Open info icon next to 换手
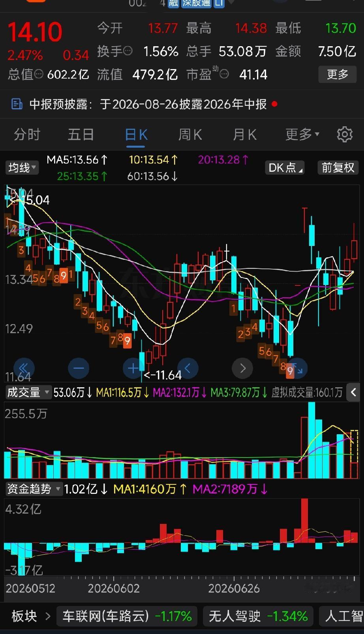The height and width of the screenshot is (634, 364). click(x=128, y=51)
